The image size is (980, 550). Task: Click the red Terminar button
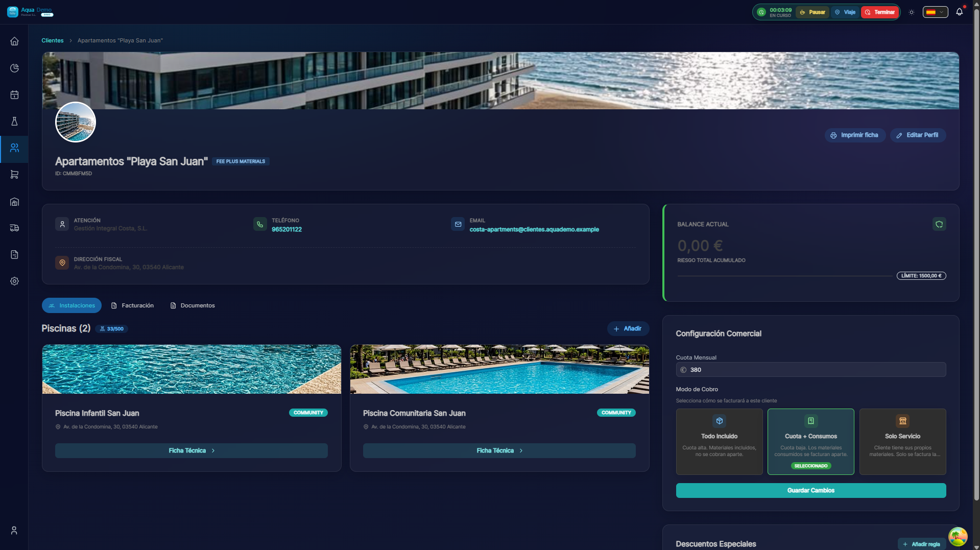[x=880, y=12]
